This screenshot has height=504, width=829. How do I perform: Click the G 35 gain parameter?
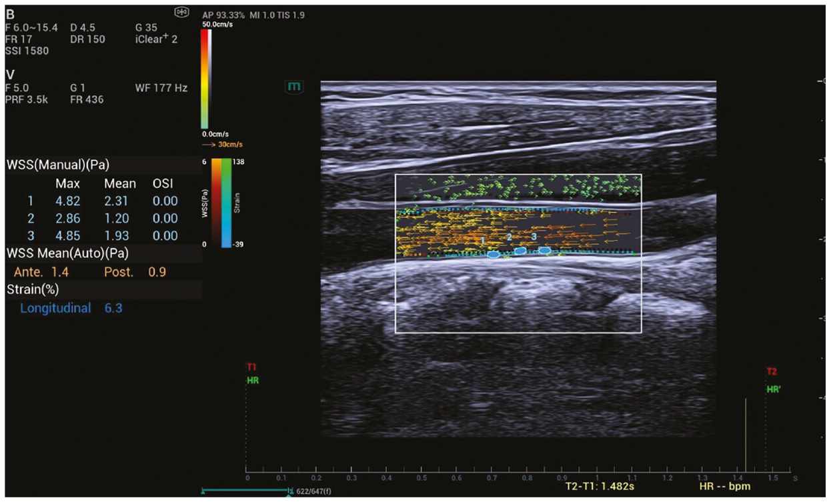[147, 27]
